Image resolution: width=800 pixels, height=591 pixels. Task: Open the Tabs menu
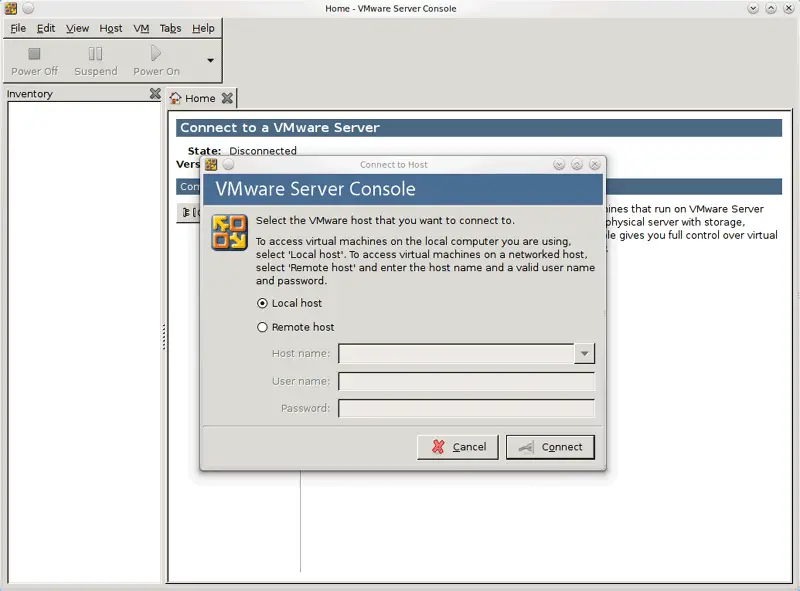point(170,28)
